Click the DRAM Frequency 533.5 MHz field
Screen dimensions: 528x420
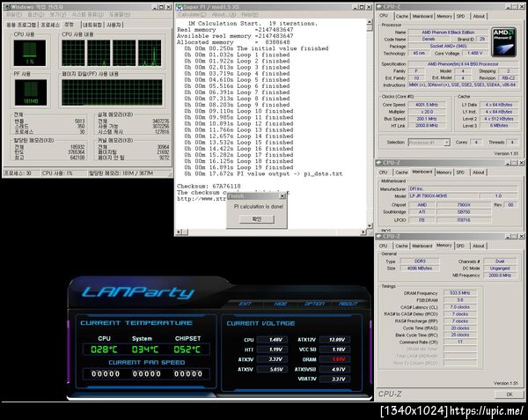coord(460,293)
